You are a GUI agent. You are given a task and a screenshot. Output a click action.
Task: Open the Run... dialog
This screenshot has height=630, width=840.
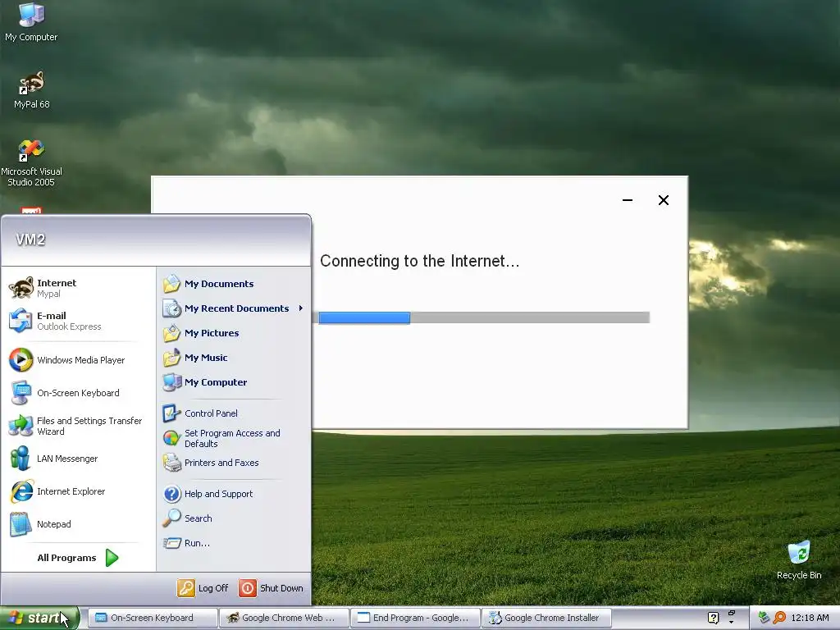pos(234,543)
